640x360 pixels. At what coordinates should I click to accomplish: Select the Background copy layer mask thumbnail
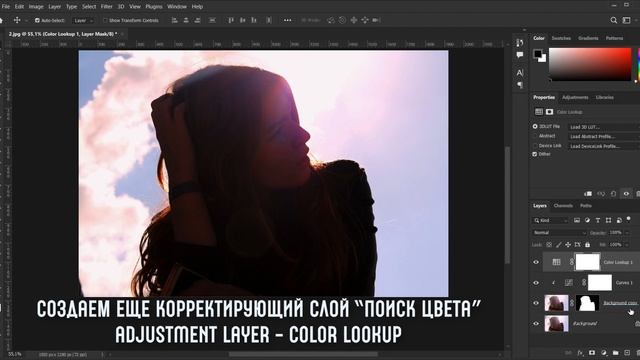587,303
